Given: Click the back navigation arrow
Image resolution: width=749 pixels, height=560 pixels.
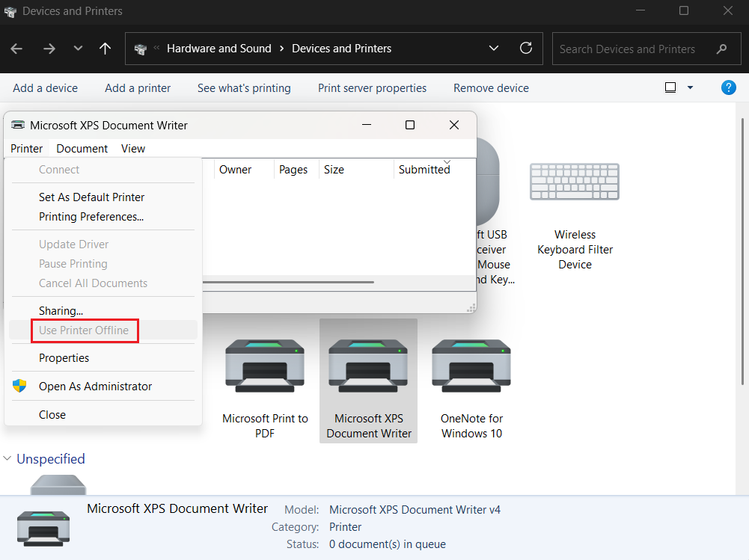Looking at the screenshot, I should pos(16,49).
